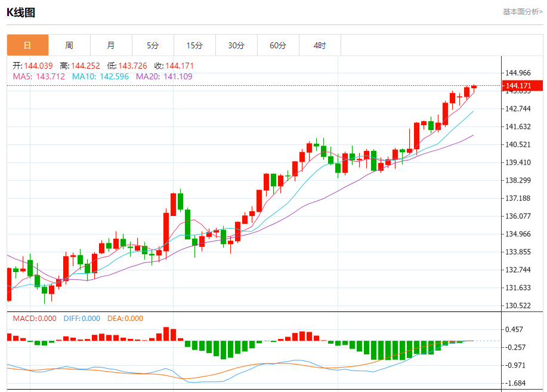Click the 开 opening price readout
This screenshot has height=392, width=547.
33,66
